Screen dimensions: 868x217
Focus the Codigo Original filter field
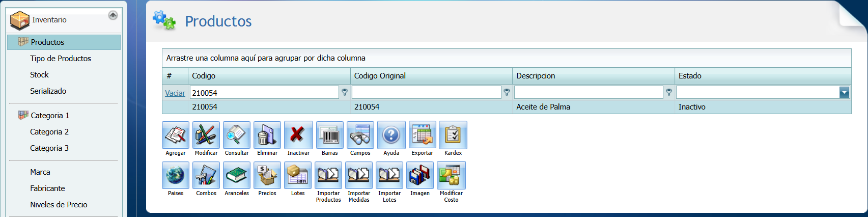coord(427,92)
